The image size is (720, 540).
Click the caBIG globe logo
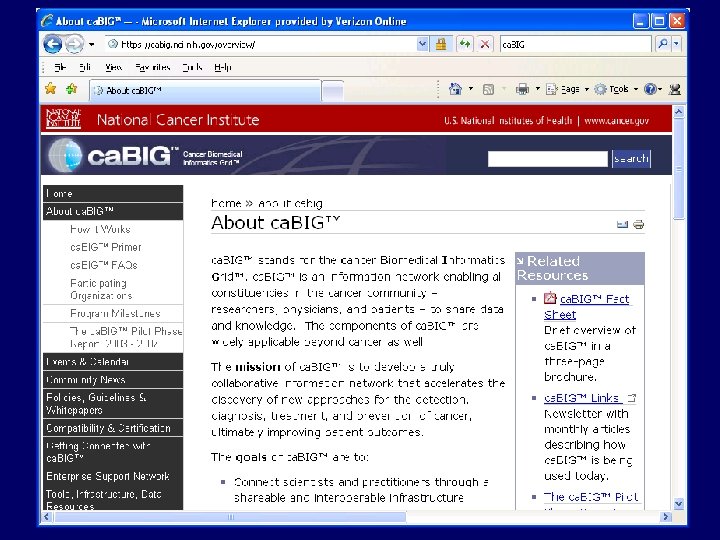(66, 155)
